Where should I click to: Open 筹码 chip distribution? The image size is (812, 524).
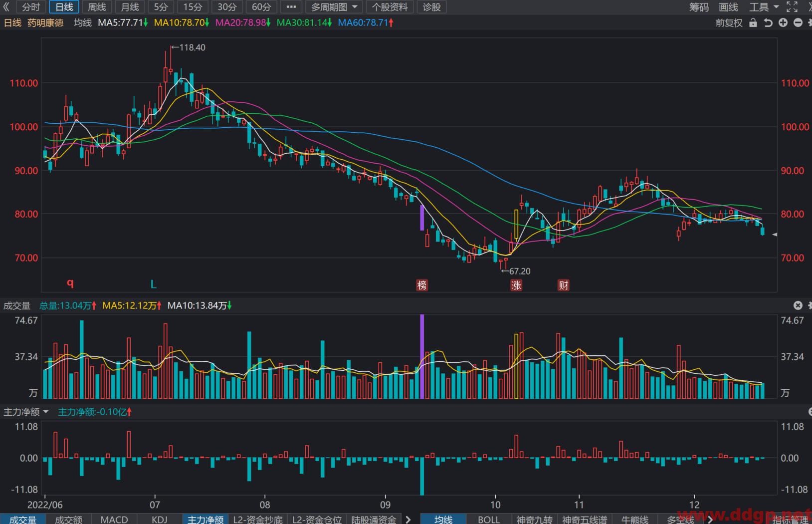699,7
